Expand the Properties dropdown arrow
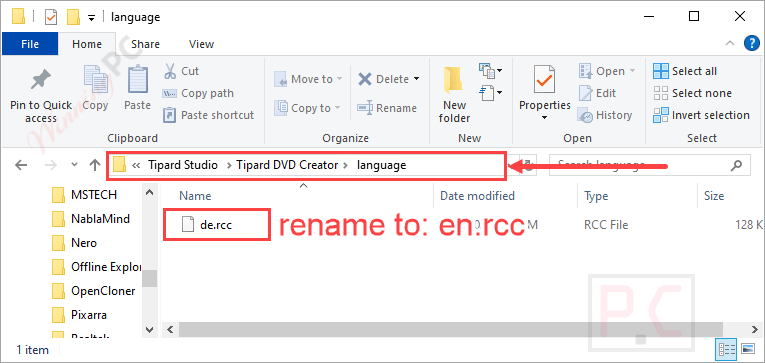 [544, 118]
